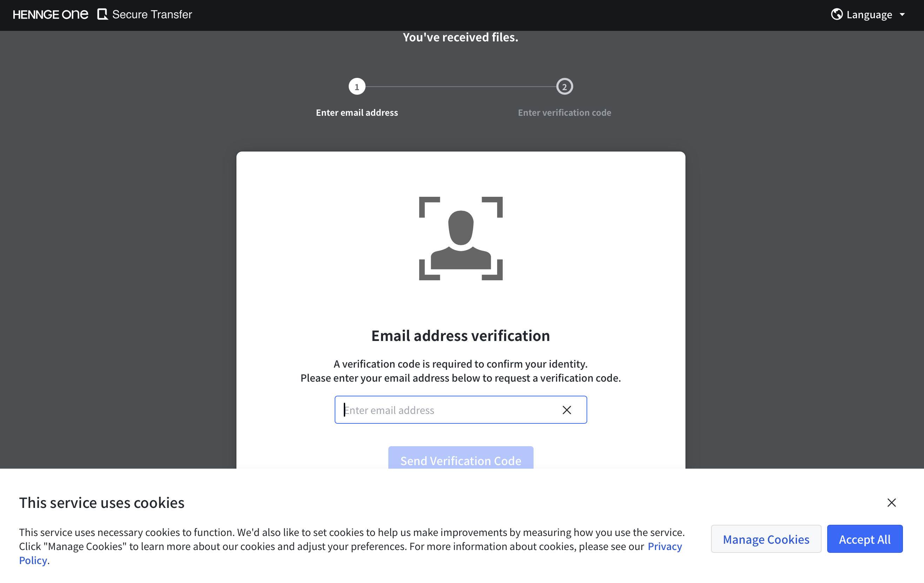Click the You've received files heading
This screenshot has height=583, width=924.
(461, 37)
